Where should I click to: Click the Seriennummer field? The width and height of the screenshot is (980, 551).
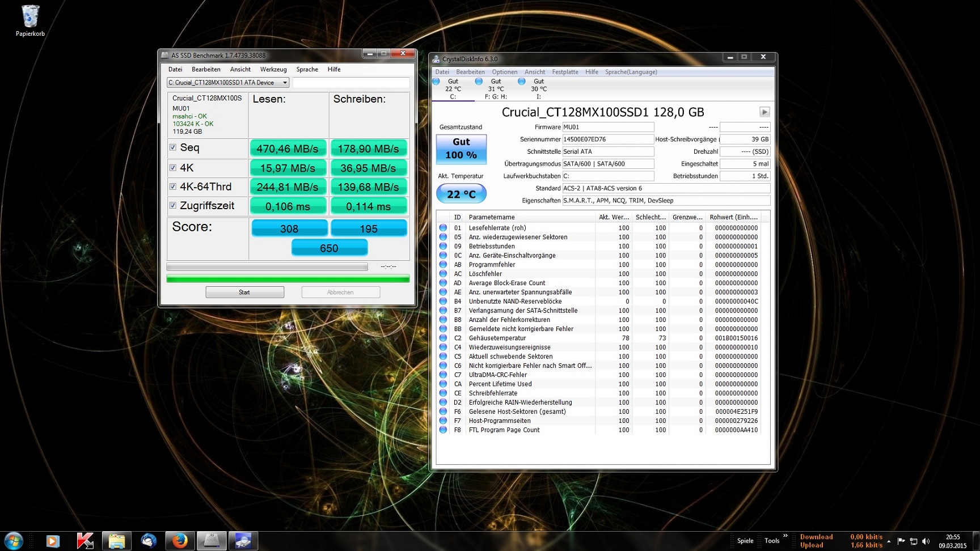point(608,139)
